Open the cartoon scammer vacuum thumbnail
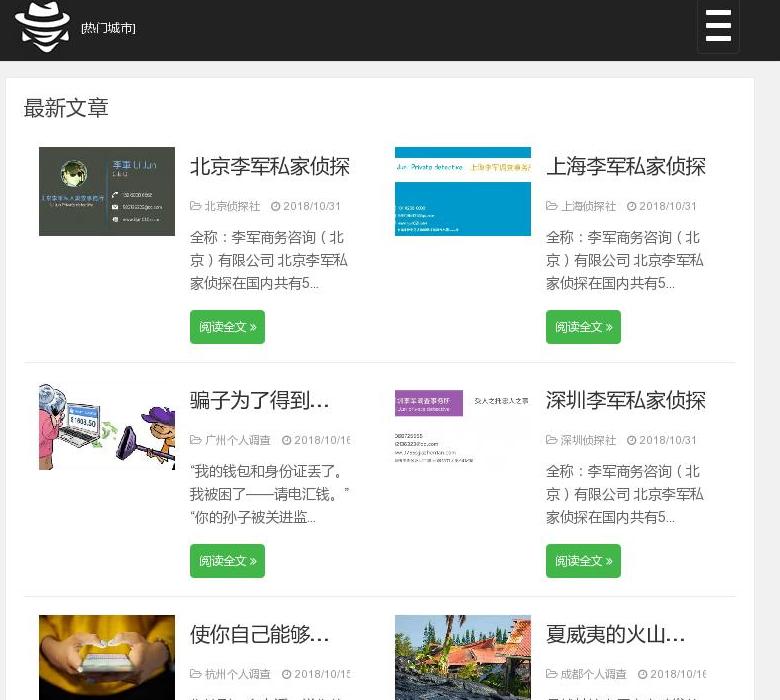This screenshot has width=780, height=700. (107, 426)
